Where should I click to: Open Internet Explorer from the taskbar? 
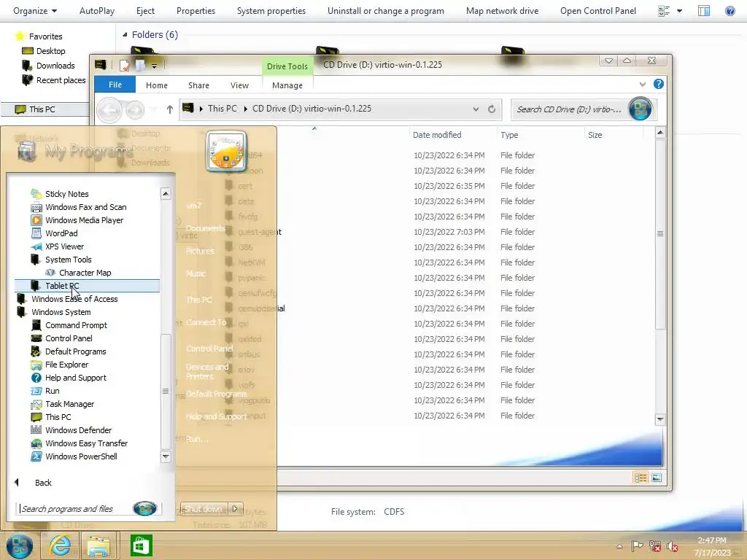pos(61,545)
